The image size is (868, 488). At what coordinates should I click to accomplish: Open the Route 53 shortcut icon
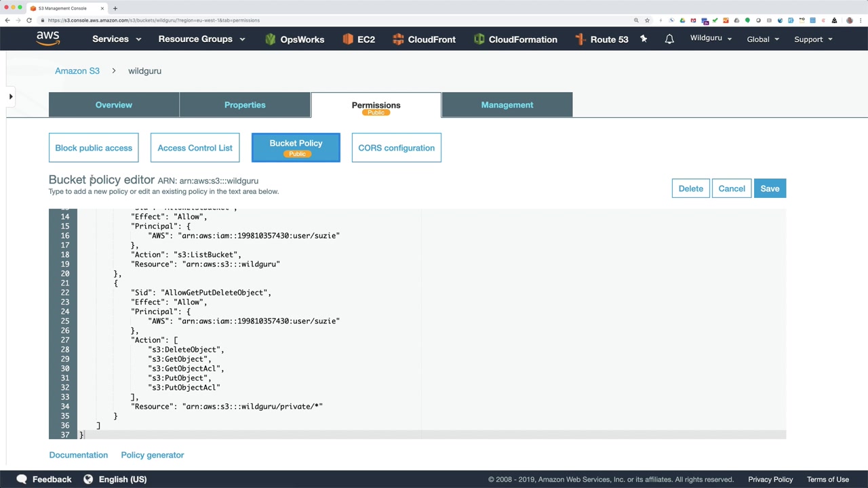click(x=580, y=39)
